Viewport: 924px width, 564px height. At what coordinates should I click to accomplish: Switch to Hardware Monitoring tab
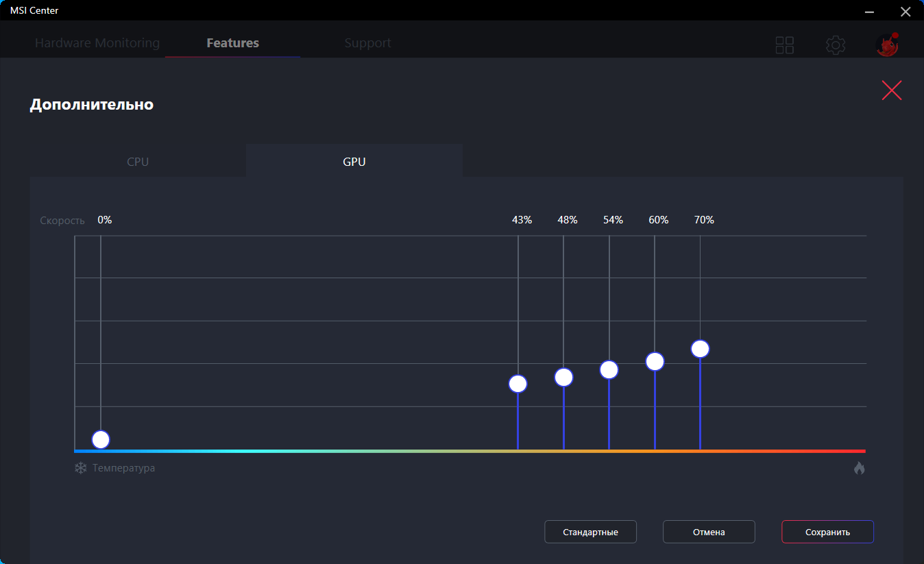pyautogui.click(x=97, y=43)
